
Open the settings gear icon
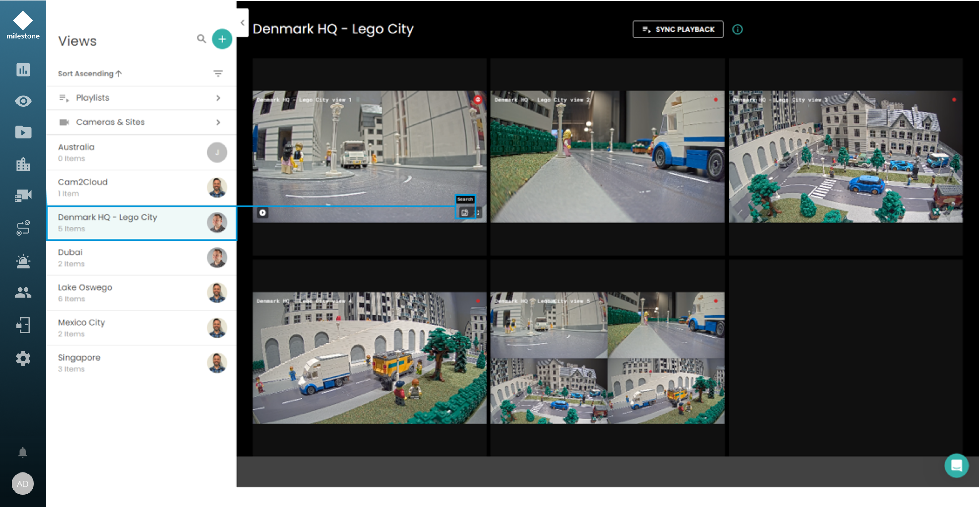click(23, 358)
